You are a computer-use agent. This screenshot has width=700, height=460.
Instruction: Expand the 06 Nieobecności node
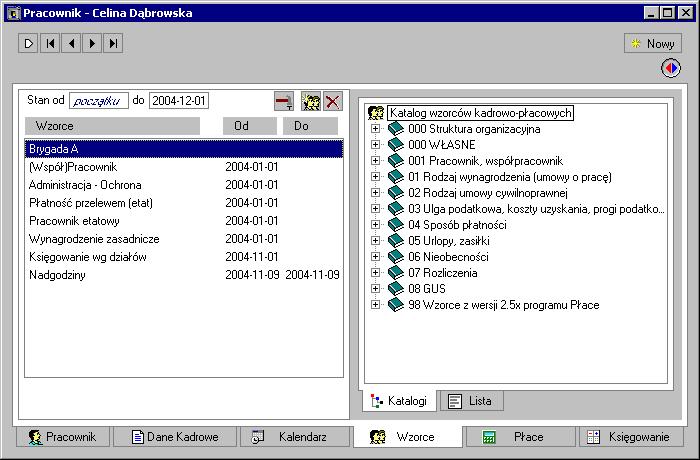tap(375, 257)
